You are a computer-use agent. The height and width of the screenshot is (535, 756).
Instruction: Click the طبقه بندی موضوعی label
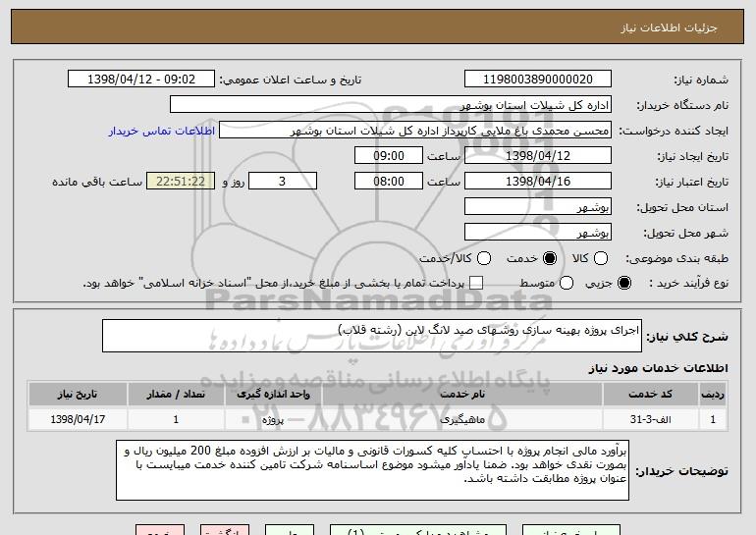(676, 259)
